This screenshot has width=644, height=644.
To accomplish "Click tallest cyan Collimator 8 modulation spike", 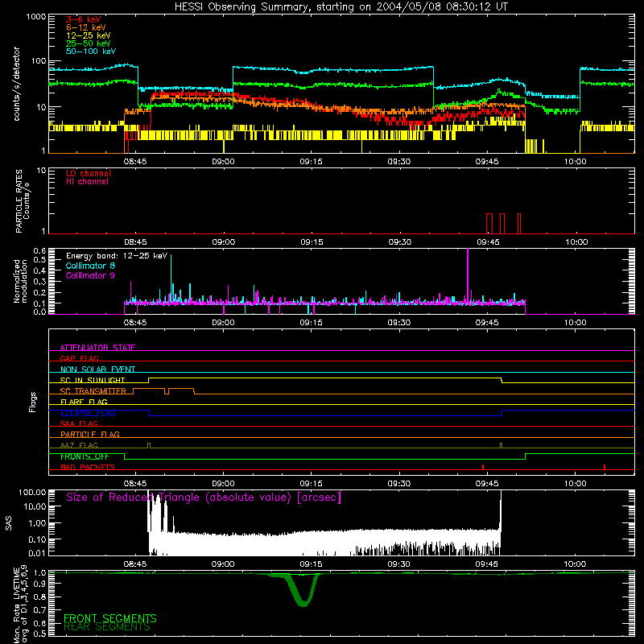I will tap(171, 278).
